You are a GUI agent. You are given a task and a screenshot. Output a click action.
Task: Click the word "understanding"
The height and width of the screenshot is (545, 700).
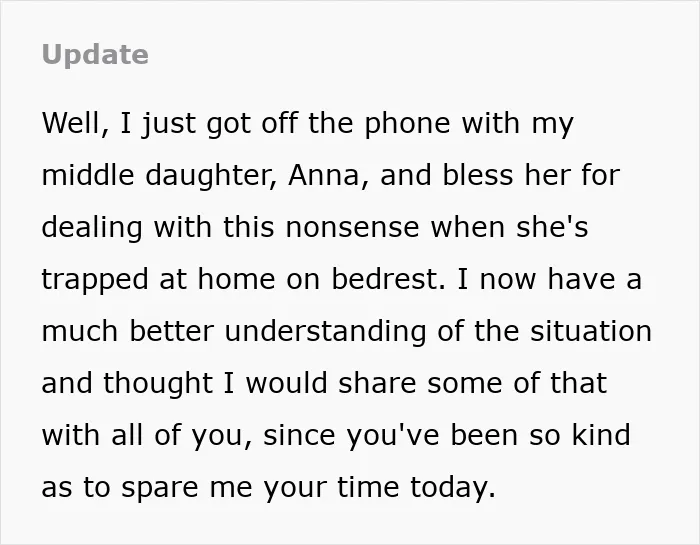pos(325,332)
